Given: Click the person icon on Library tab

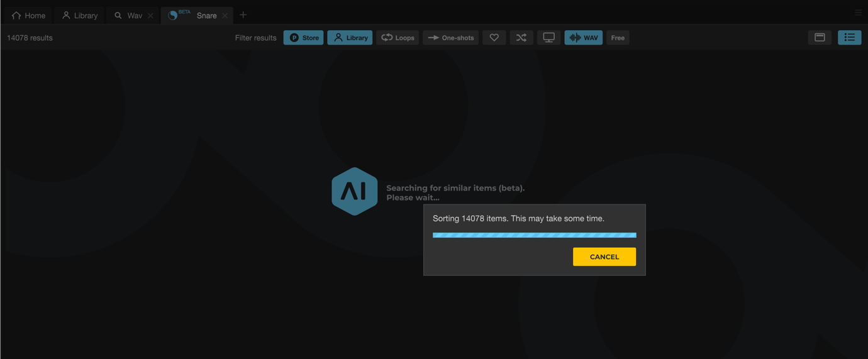Looking at the screenshot, I should 66,15.
